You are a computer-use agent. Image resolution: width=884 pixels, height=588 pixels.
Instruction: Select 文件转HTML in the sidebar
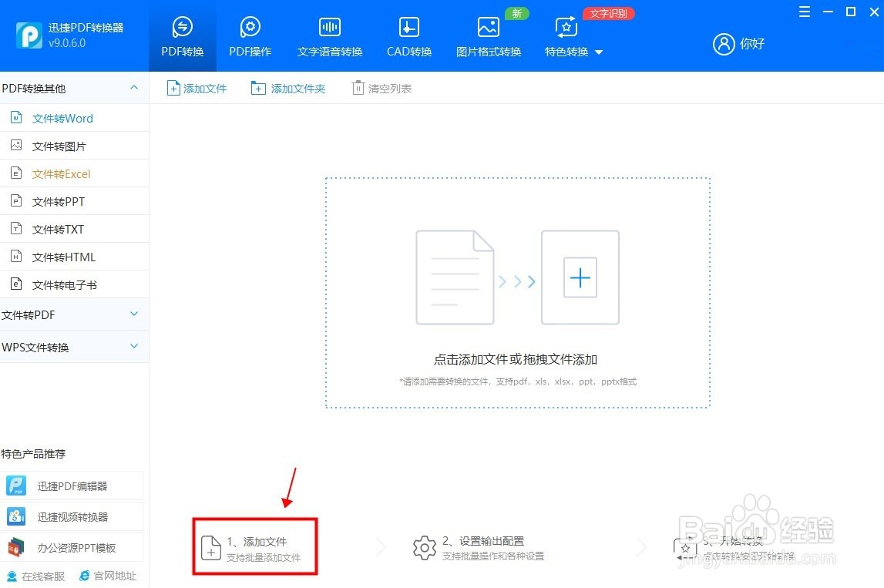[x=75, y=257]
